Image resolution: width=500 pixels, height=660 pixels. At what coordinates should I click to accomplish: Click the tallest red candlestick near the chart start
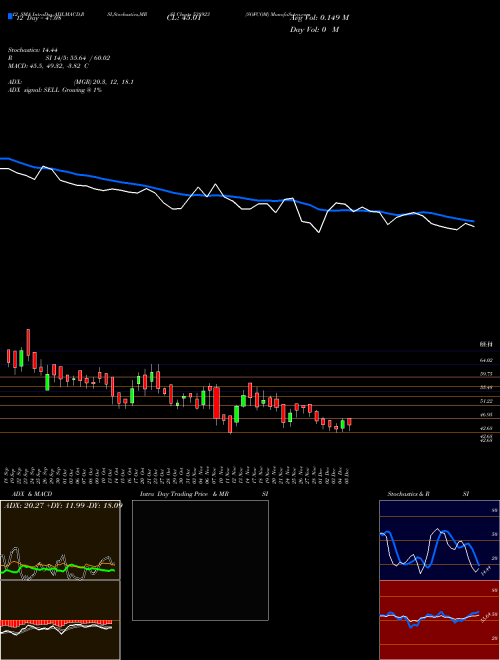[28, 343]
